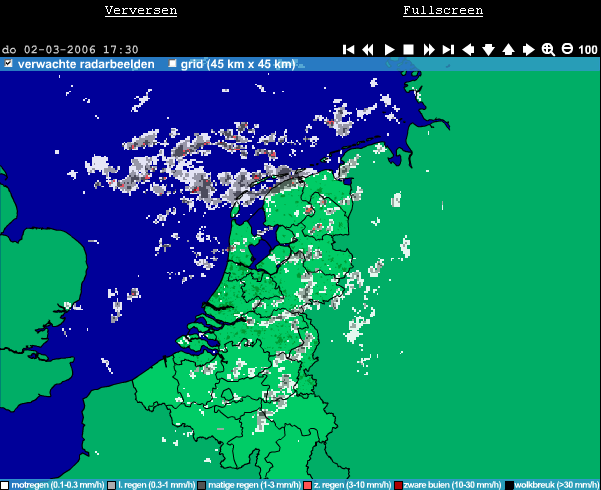The width and height of the screenshot is (601, 490).
Task: Step back with the rewind button
Action: point(368,49)
